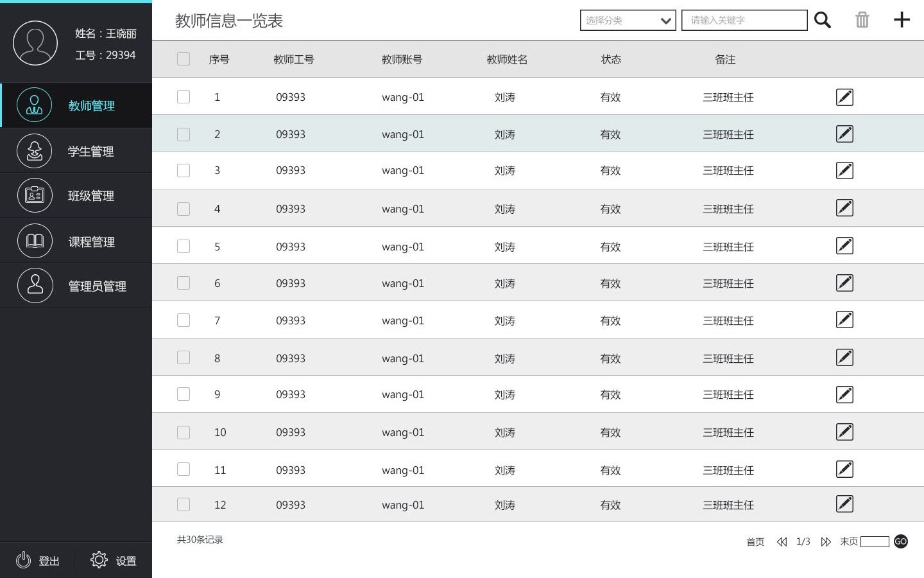Click the 班级管理 ID card icon

click(34, 195)
